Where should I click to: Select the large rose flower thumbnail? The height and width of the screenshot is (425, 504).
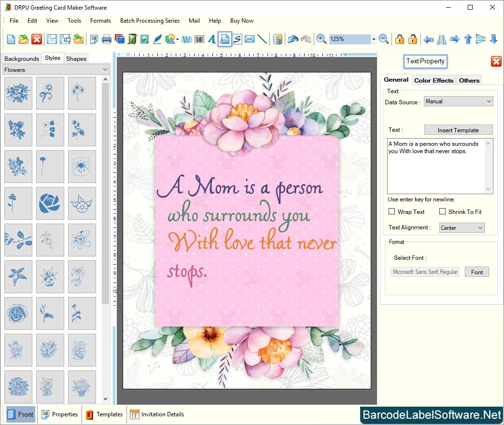pyautogui.click(x=50, y=203)
